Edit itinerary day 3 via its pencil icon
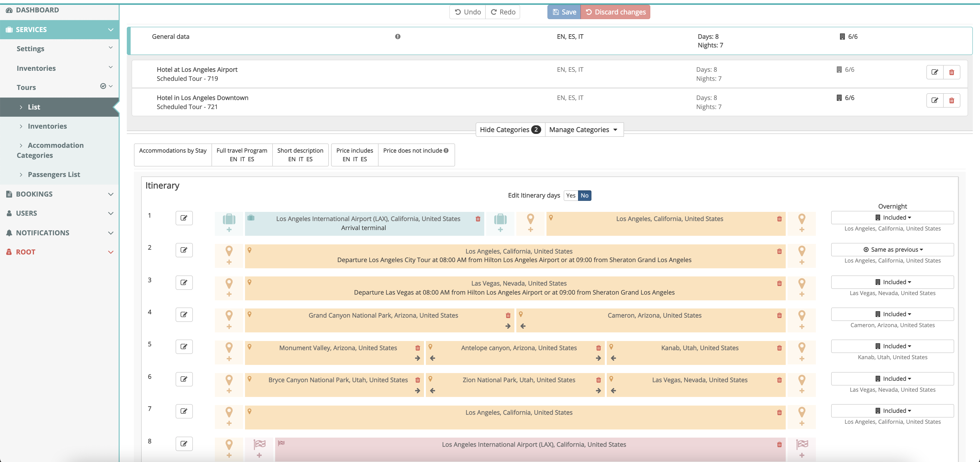 pyautogui.click(x=184, y=282)
